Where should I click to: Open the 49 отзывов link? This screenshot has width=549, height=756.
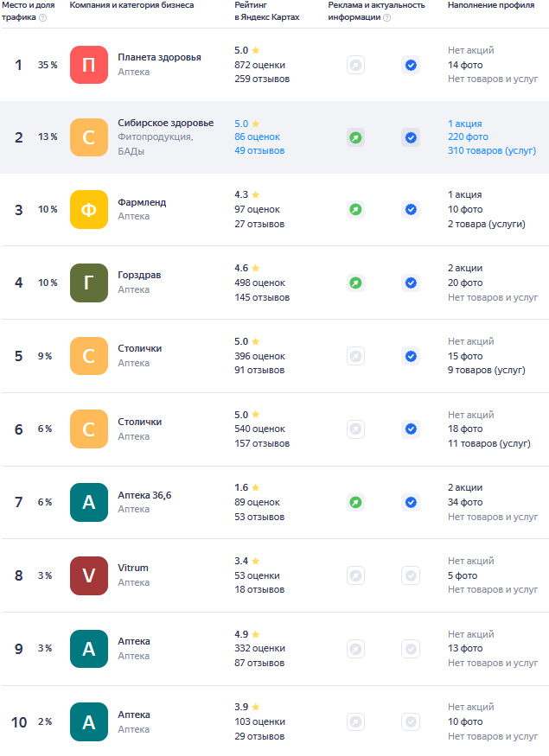pos(259,151)
